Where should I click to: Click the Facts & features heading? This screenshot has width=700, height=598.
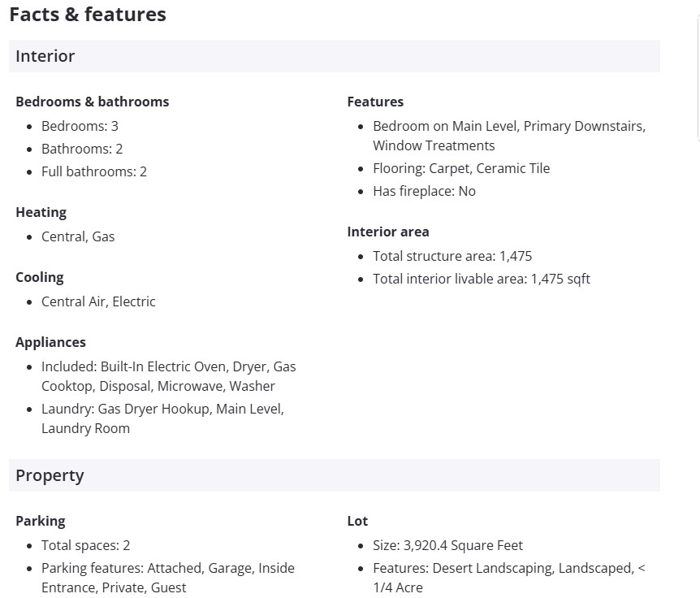pyautogui.click(x=88, y=15)
